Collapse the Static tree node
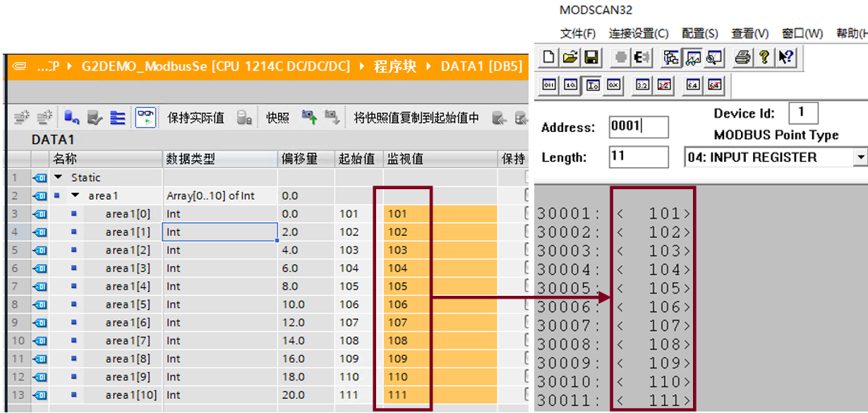Viewport: 868px width, 413px height. 59,177
